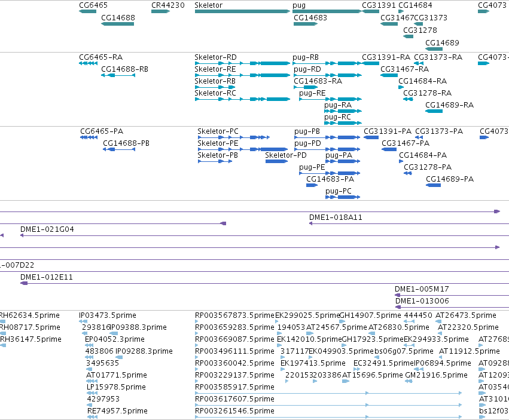Click the DME1-012E11 BAC clone label
509x420 pixels.
[x=47, y=277]
